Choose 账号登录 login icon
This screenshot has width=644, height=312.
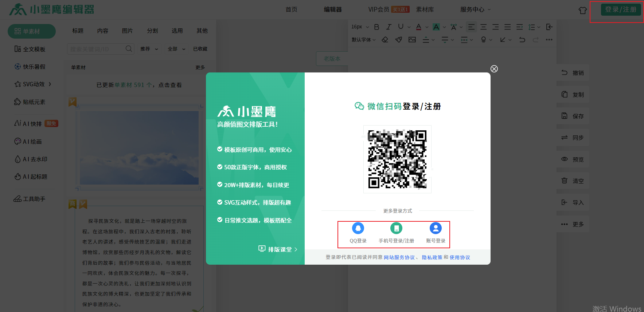pos(436,228)
